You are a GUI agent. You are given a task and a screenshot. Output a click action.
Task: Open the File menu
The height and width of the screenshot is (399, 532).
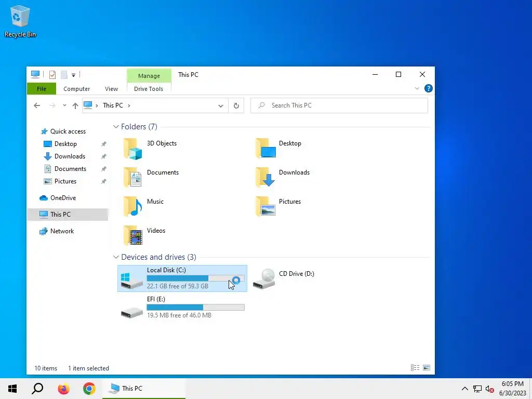42,89
